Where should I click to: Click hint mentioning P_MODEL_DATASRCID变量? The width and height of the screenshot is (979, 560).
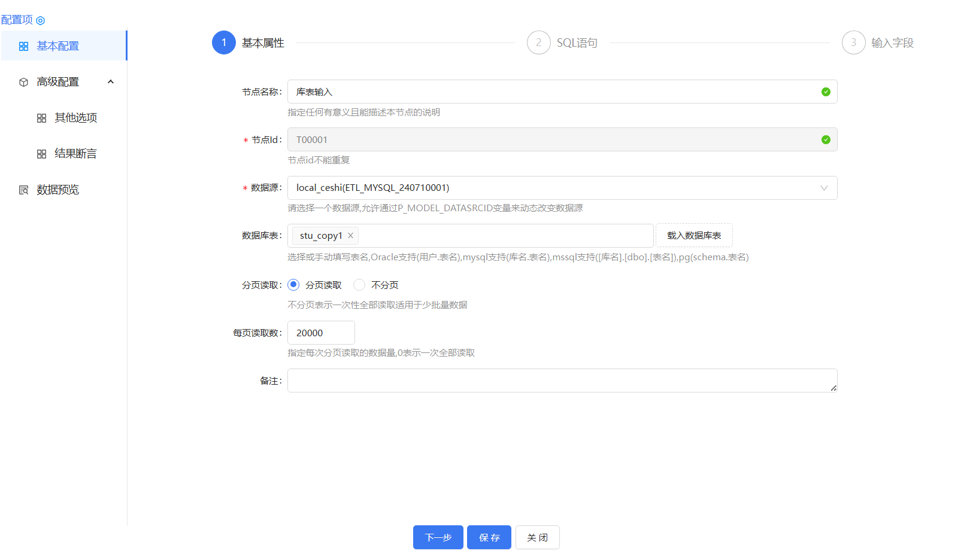pos(435,208)
